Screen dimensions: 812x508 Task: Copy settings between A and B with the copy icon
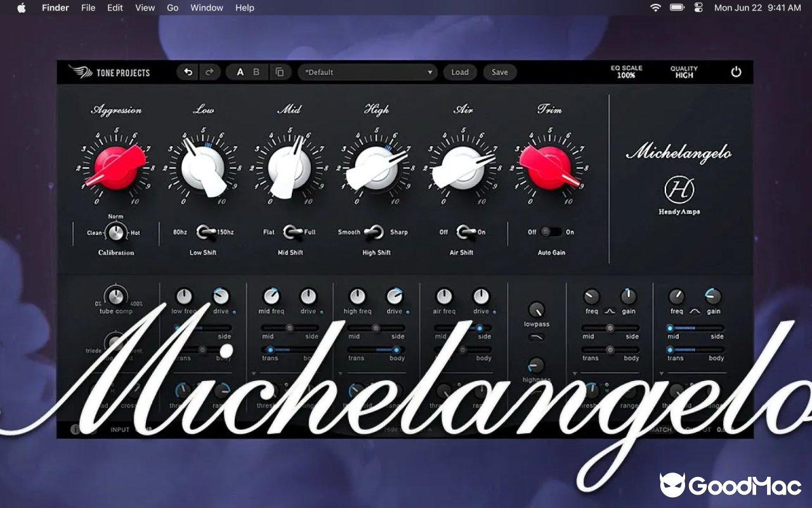[x=280, y=72]
